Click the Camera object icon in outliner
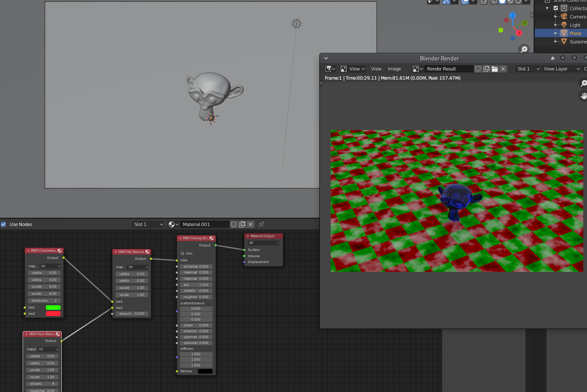Viewport: 587px width, 392px height. click(564, 17)
